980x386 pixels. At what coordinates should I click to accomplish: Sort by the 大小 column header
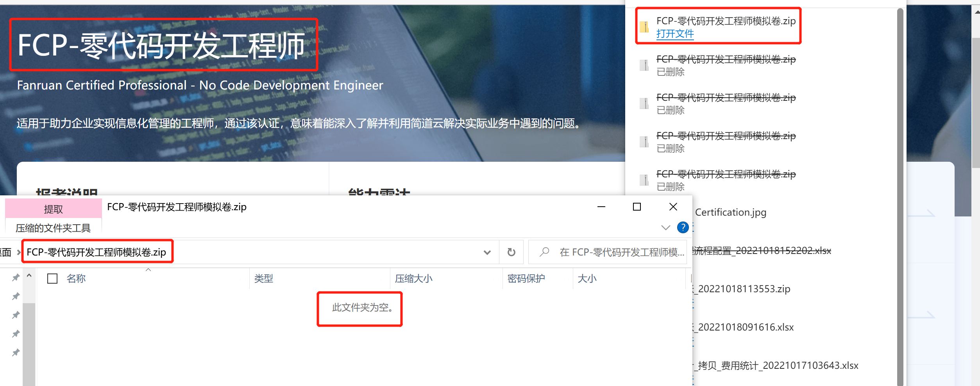(x=587, y=279)
